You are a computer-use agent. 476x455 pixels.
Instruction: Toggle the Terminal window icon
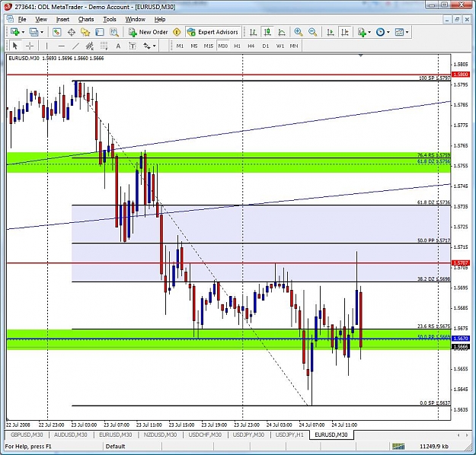[x=100, y=32]
